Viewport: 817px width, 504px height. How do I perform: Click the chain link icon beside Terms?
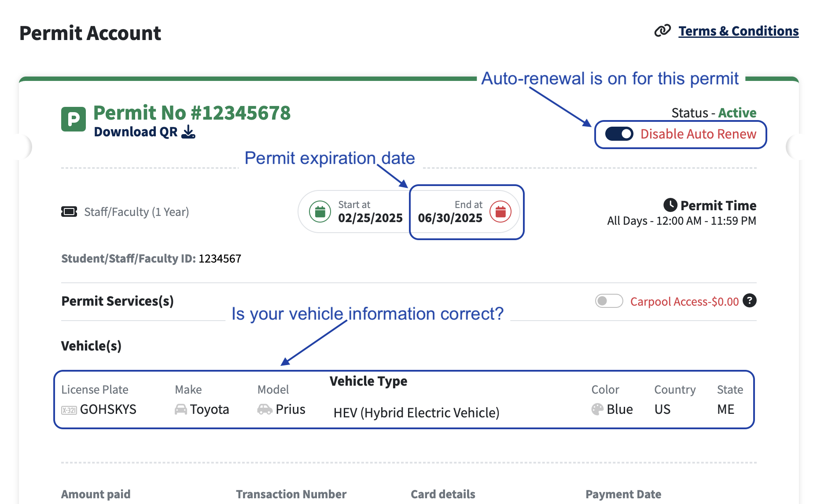tap(662, 31)
